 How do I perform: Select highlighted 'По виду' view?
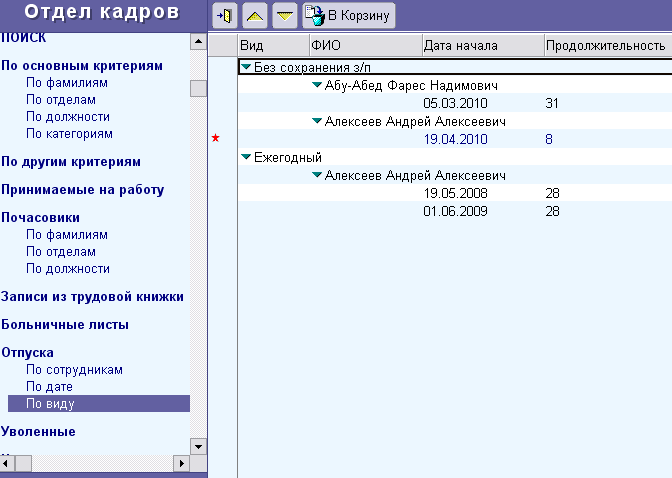click(x=99, y=403)
